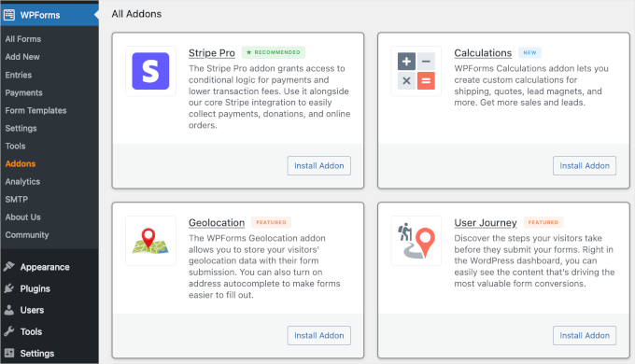Click the Featured badge on User Journey

click(543, 222)
